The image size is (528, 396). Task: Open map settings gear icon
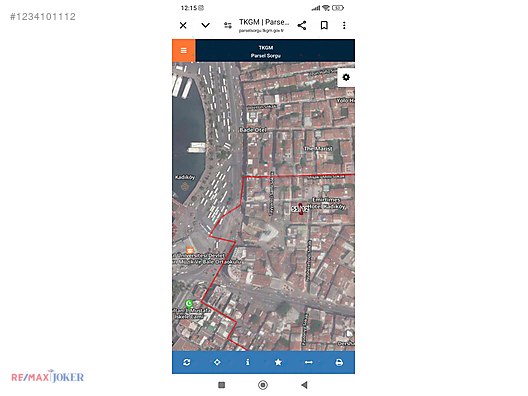[x=346, y=77]
